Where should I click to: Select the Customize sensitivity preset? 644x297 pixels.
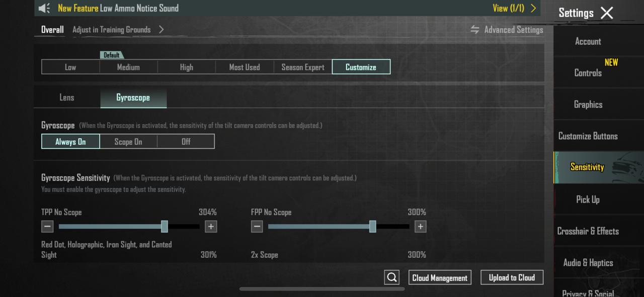pos(361,67)
